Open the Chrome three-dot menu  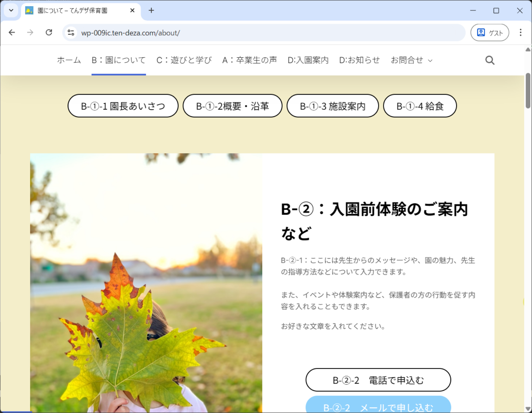point(520,32)
